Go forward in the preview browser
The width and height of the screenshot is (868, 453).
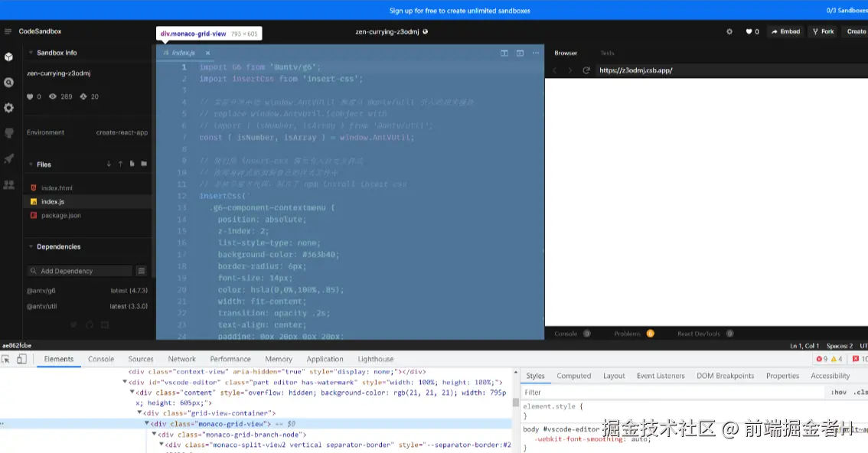click(x=569, y=70)
